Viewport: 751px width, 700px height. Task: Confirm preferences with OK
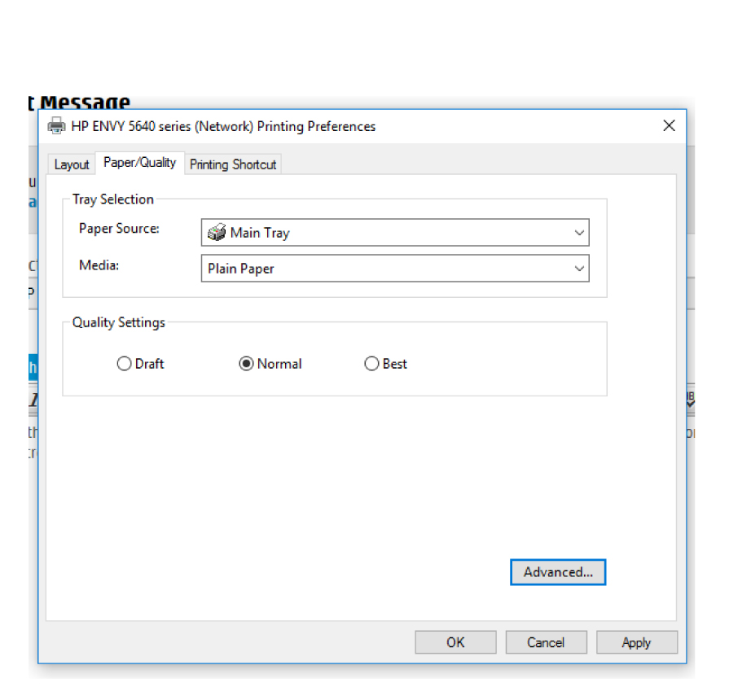coord(455,642)
